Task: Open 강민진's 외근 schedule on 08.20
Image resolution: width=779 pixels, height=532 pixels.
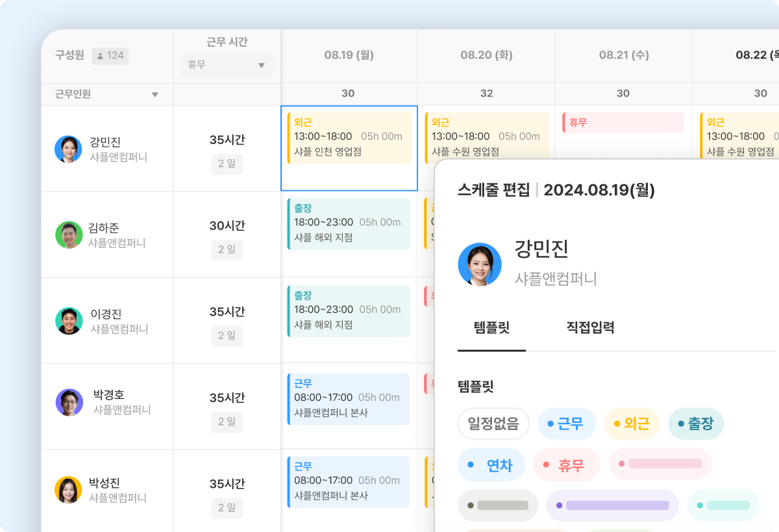Action: click(488, 136)
